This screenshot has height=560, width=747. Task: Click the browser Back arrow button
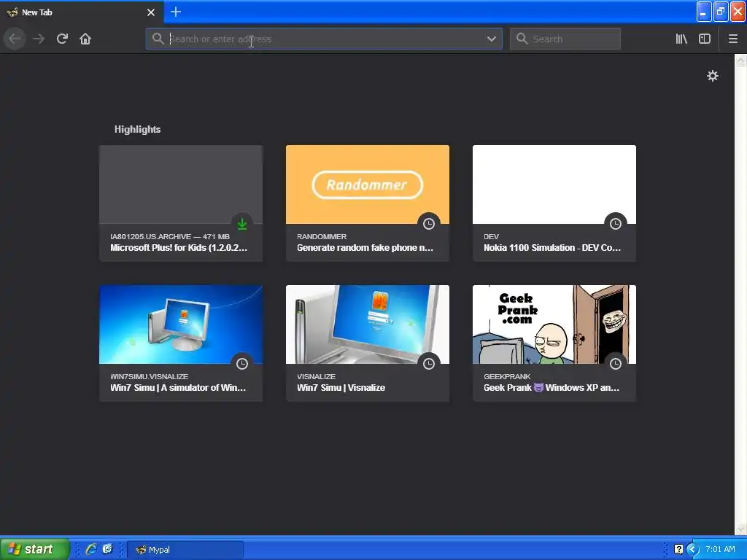click(x=15, y=39)
